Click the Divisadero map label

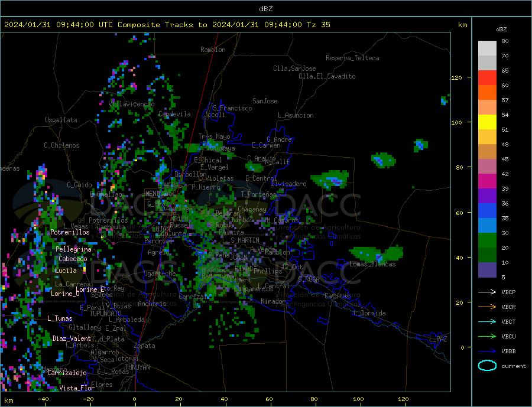(288, 184)
